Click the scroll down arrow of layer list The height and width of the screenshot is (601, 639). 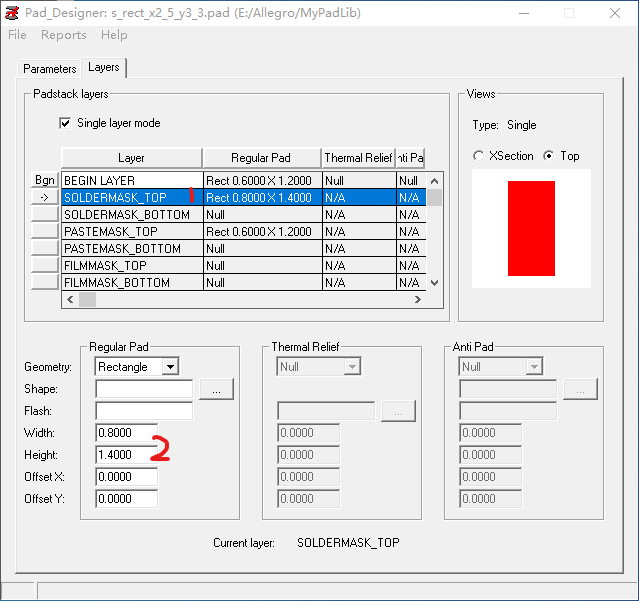tap(434, 282)
